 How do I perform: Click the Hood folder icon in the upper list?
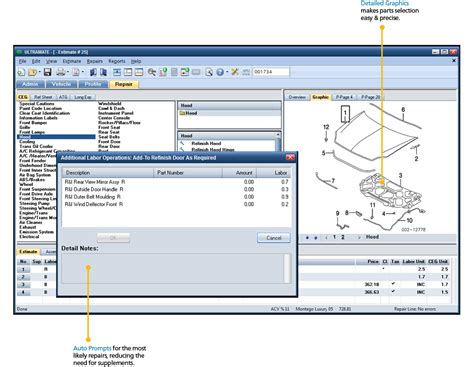(182, 113)
